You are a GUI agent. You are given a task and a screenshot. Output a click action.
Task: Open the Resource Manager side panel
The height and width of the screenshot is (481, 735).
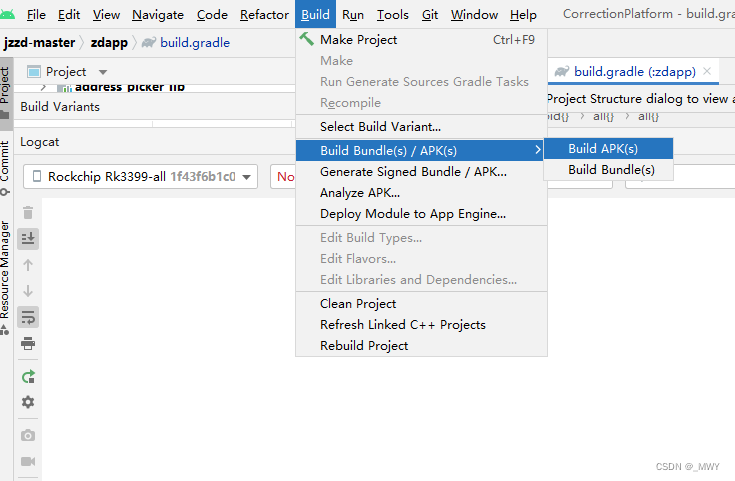(x=6, y=270)
